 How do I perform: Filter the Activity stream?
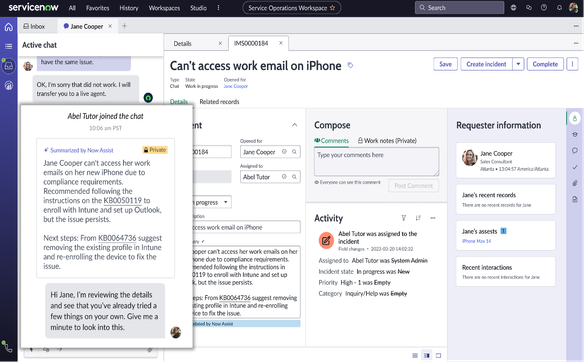pos(403,218)
